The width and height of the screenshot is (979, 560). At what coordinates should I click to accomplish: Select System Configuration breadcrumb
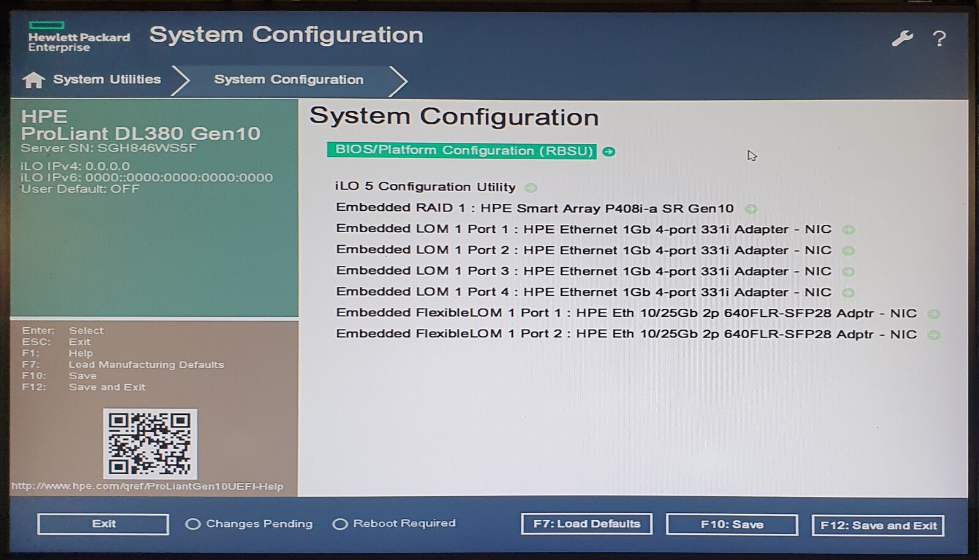[x=289, y=80]
